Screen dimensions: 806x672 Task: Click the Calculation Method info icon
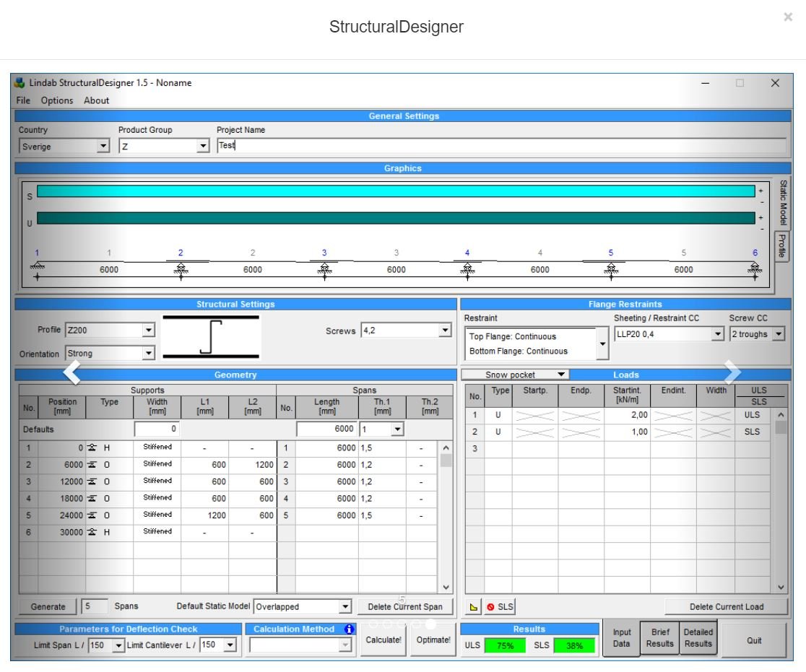click(350, 629)
